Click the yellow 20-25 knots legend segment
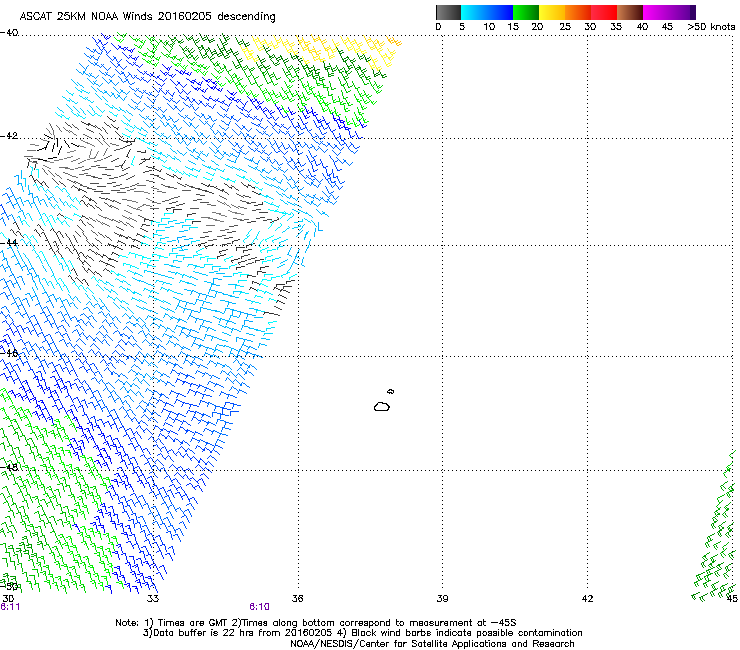The width and height of the screenshot is (740, 650). click(552, 12)
